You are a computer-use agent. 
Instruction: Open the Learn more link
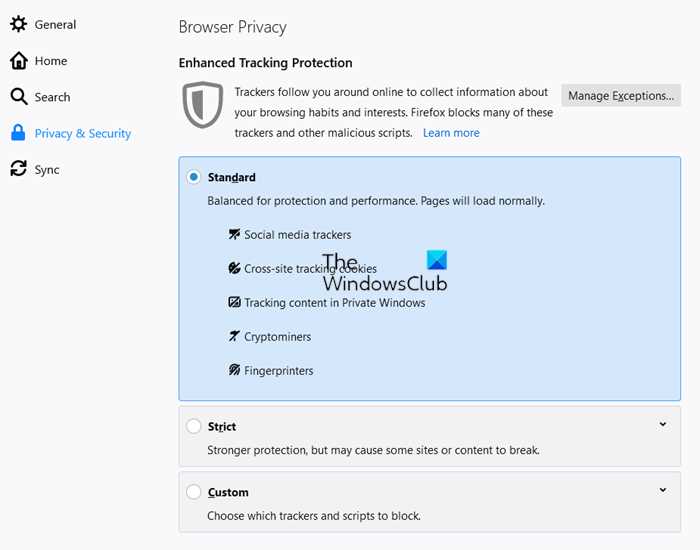(x=451, y=133)
